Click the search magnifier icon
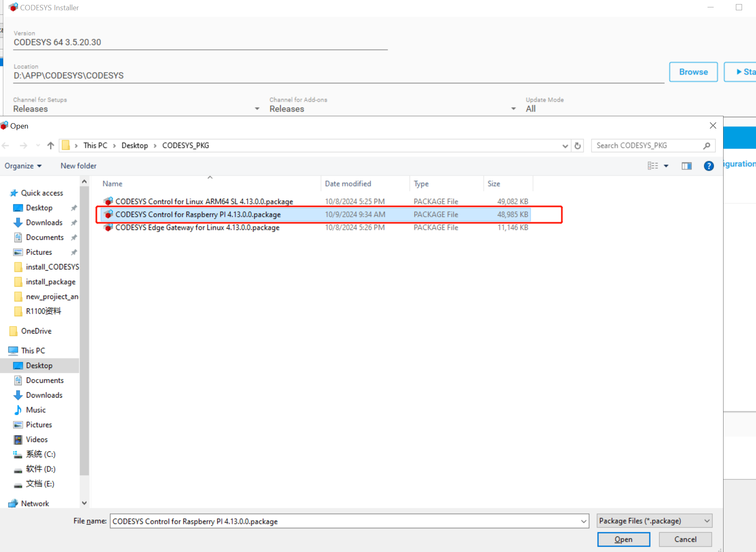 tap(706, 145)
